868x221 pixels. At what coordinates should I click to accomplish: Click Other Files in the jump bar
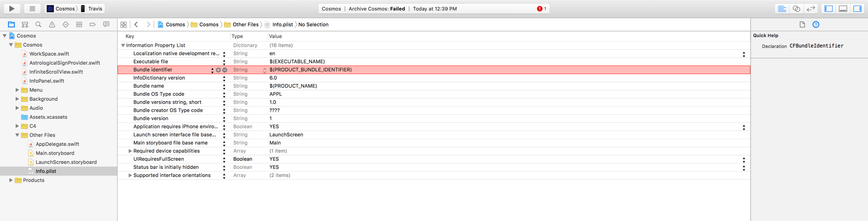(241, 25)
